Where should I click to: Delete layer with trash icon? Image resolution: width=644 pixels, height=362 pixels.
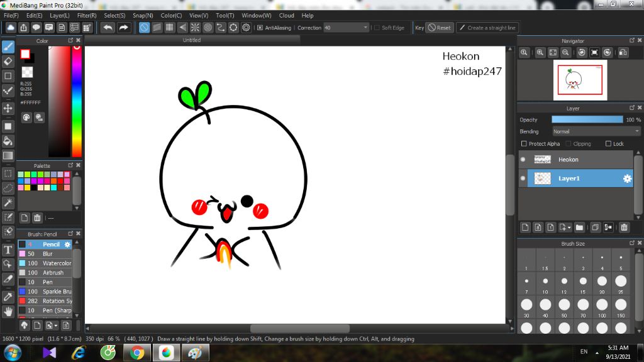625,228
